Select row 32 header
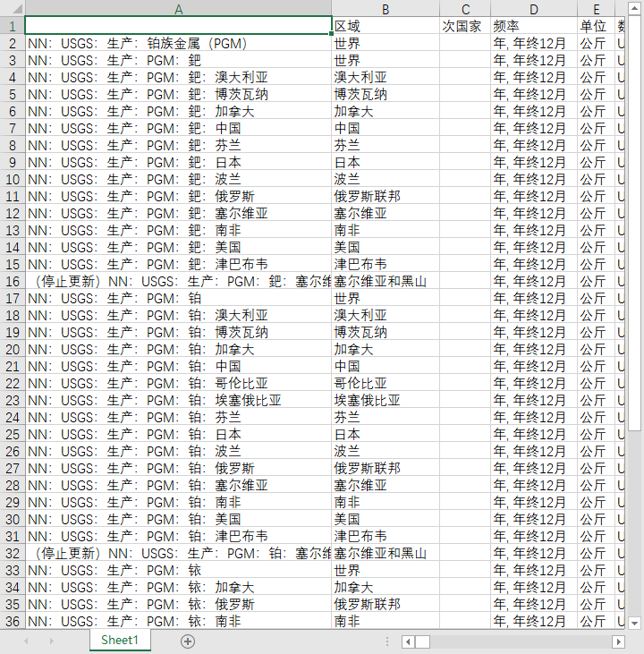Image resolution: width=644 pixels, height=654 pixels. coord(13,554)
